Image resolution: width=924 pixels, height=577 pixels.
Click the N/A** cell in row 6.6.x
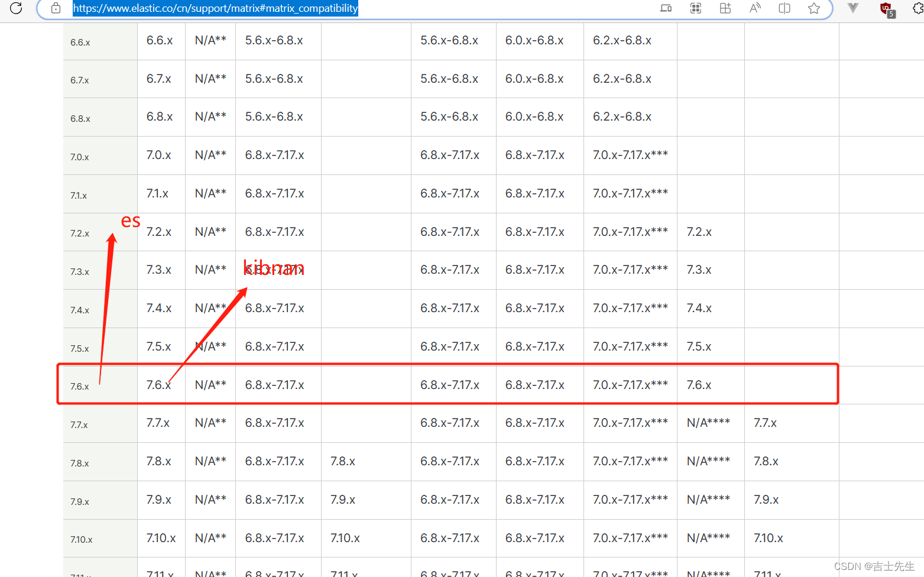(210, 40)
